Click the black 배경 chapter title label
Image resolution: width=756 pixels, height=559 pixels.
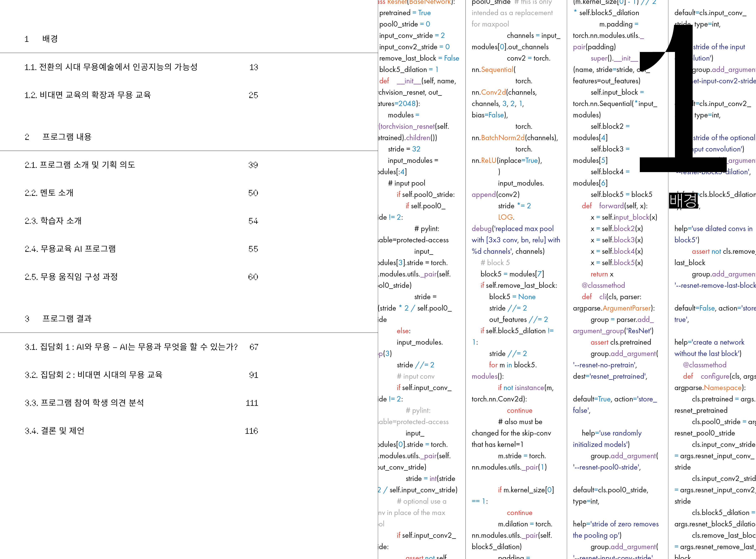[x=683, y=200]
